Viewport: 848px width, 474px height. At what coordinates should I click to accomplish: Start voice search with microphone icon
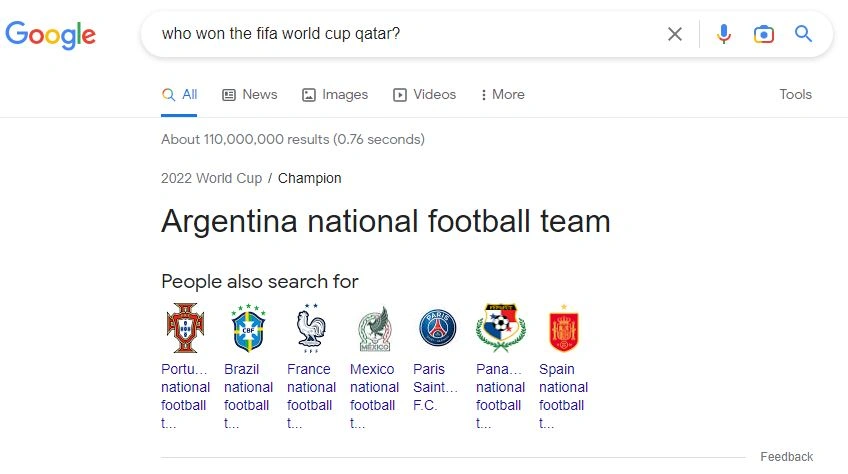tap(724, 35)
